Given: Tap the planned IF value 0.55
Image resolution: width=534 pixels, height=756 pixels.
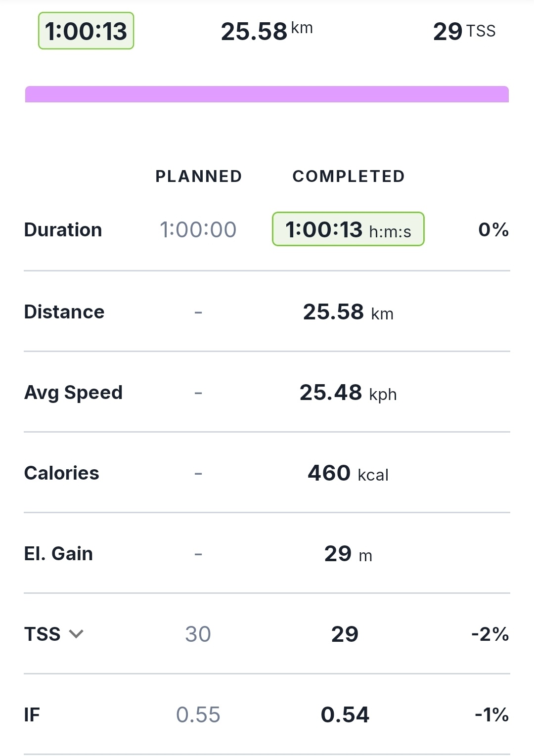Looking at the screenshot, I should (198, 715).
